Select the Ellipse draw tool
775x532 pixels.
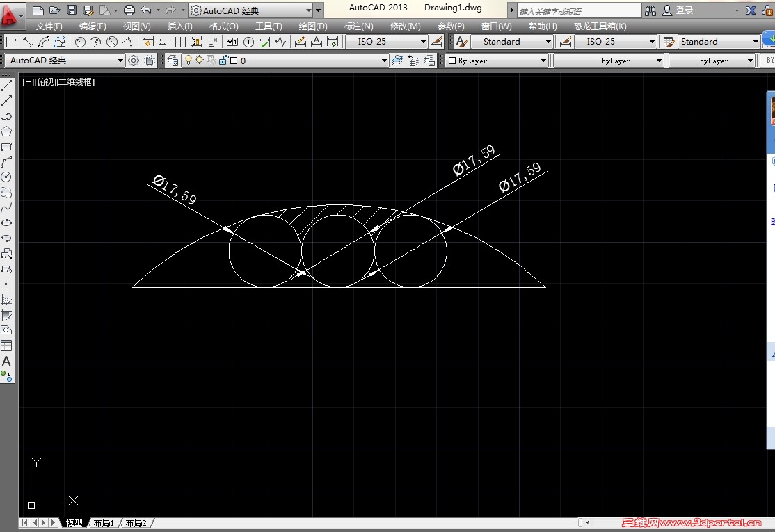[6, 223]
